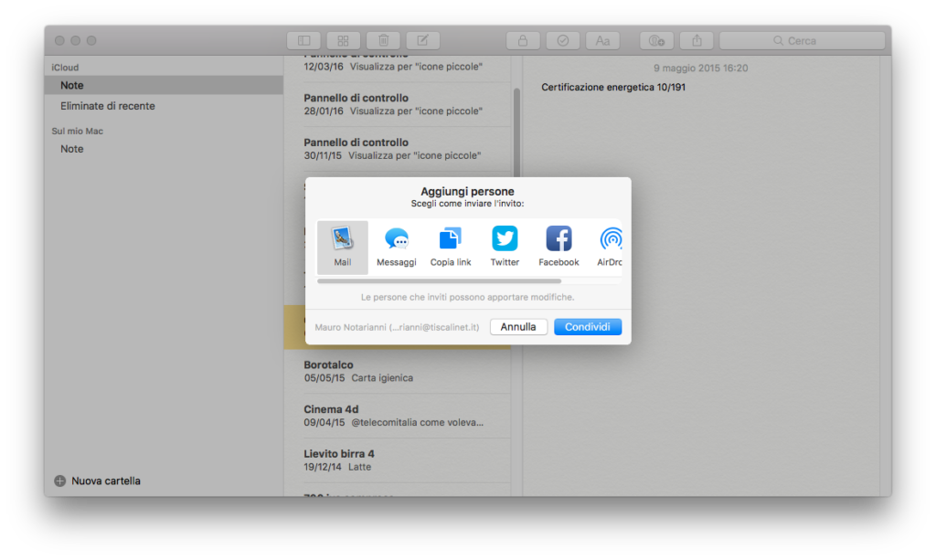Open the Aa text formatting options
Image resolution: width=936 pixels, height=560 pixels.
coord(602,40)
